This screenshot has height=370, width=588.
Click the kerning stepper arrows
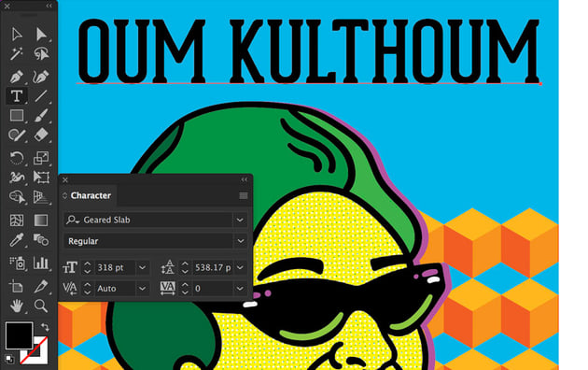(88, 289)
